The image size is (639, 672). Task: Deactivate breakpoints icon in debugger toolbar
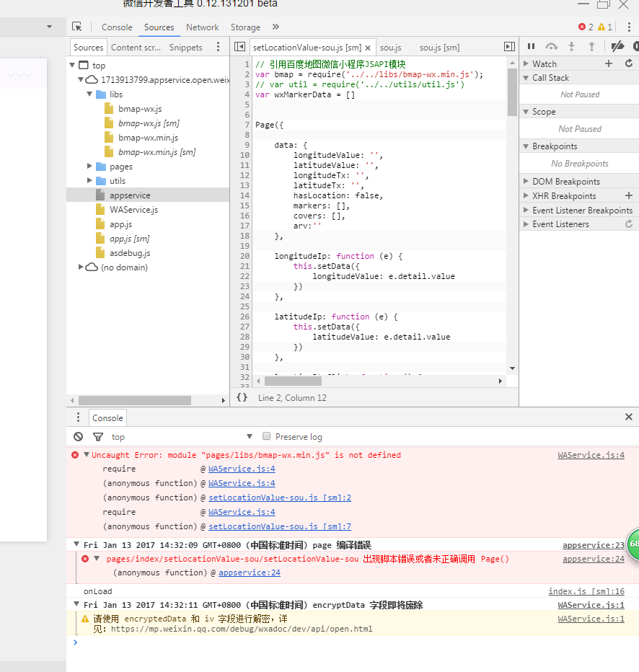coord(617,47)
